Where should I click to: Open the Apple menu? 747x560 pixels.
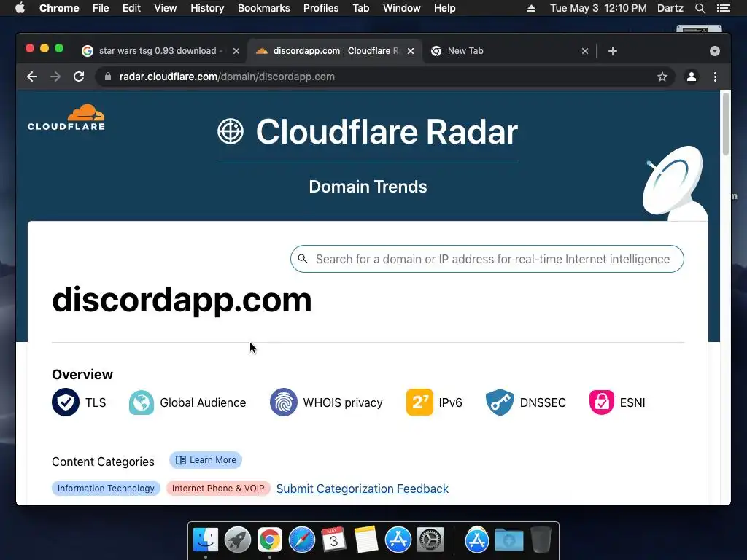point(20,7)
